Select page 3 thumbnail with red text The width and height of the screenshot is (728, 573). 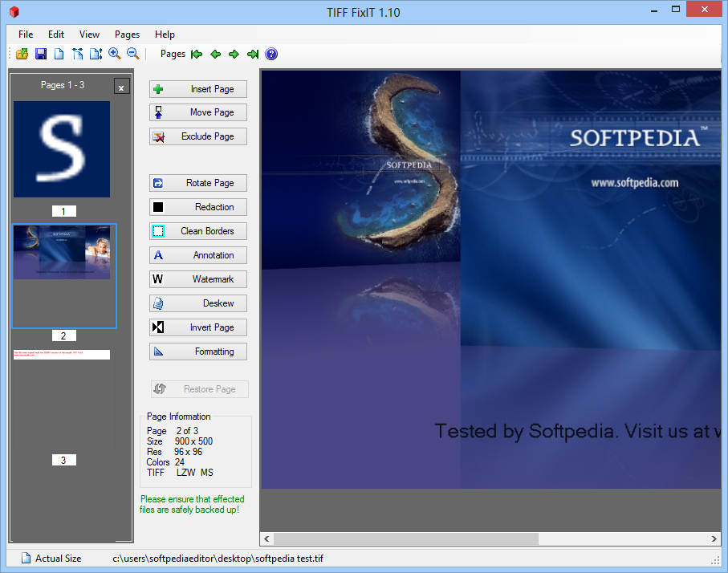(x=62, y=354)
